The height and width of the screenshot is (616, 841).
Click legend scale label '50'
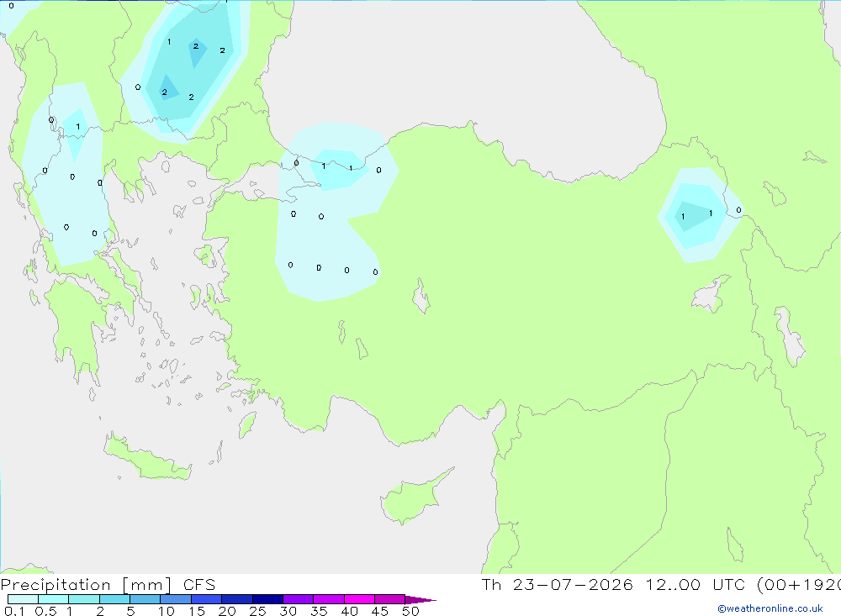410,611
